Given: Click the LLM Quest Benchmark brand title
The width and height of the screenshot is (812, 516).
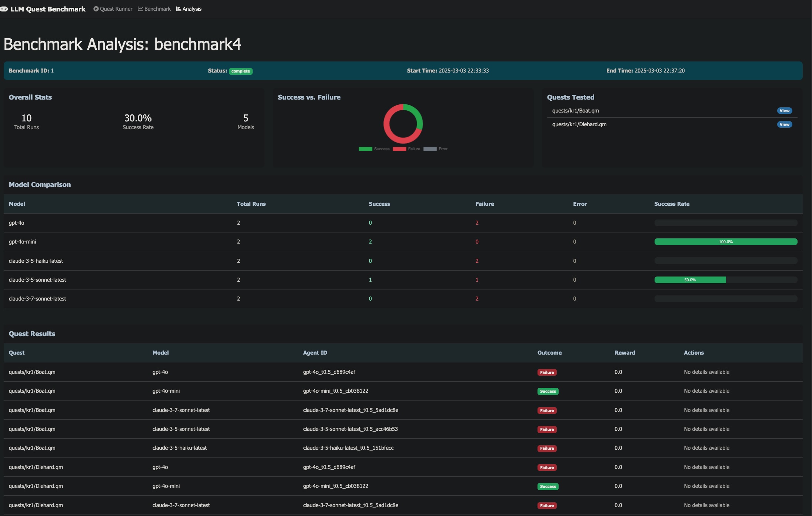Looking at the screenshot, I should tap(48, 9).
